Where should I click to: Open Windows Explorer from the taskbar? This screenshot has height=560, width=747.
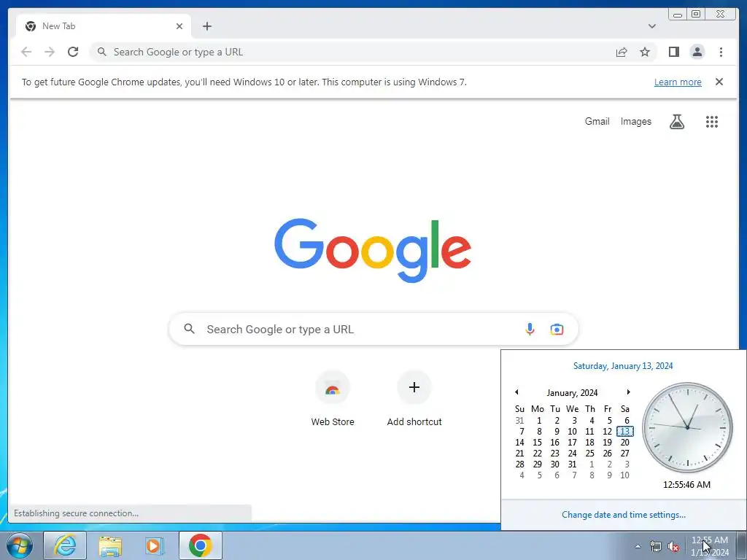click(109, 545)
